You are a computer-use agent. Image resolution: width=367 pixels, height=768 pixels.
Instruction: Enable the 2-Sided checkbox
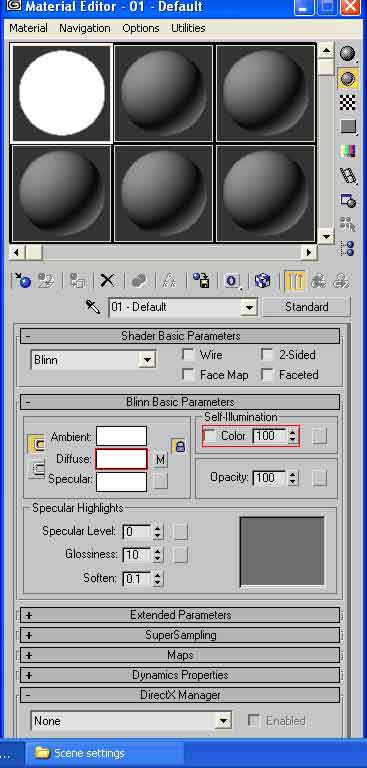click(267, 355)
